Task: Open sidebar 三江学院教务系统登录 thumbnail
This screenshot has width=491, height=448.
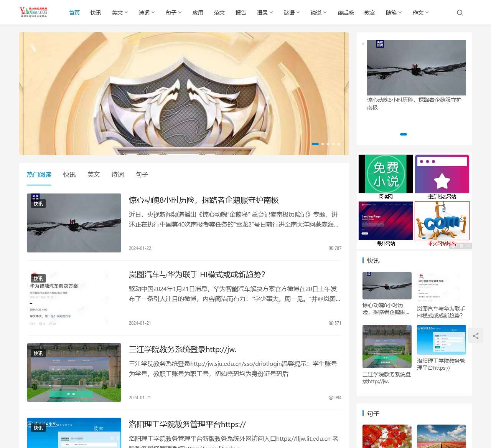Action: pos(387,347)
